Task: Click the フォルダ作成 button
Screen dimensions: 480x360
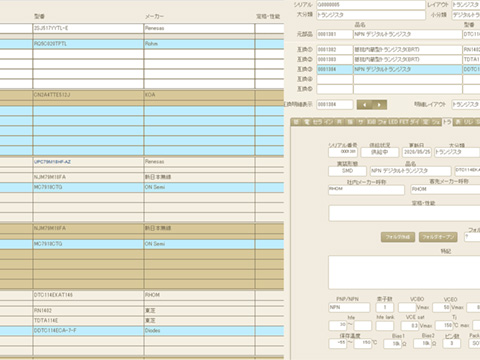Action: (x=398, y=237)
